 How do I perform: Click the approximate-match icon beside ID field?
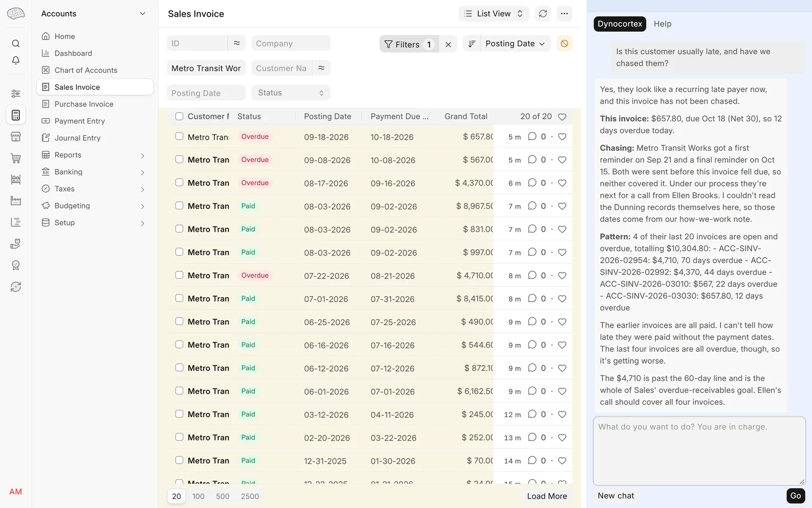click(236, 43)
